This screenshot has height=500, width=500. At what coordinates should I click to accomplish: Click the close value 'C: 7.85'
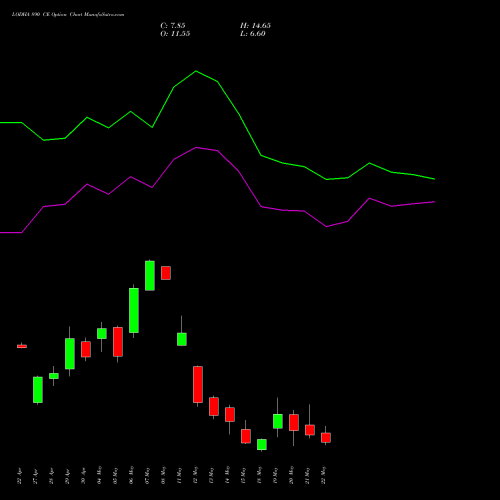173,26
